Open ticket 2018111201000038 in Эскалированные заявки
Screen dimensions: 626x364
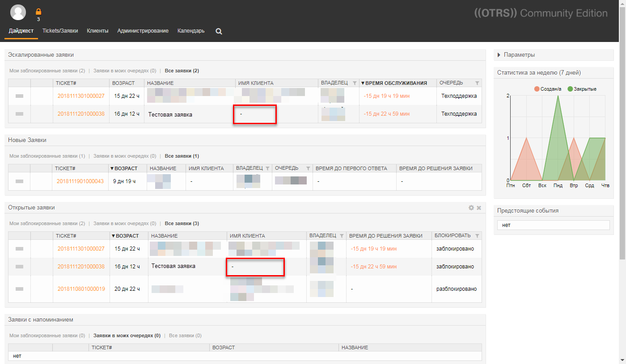(81, 114)
